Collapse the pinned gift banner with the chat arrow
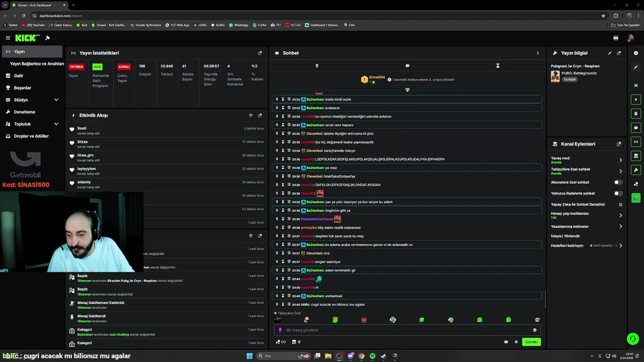The image size is (644, 362). (407, 90)
